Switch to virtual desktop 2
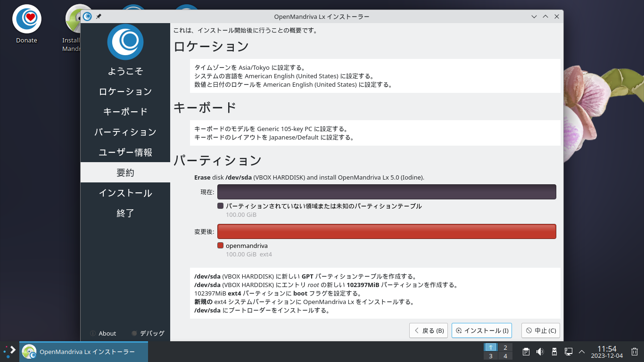Screen dimensions: 644x362 click(x=505, y=347)
